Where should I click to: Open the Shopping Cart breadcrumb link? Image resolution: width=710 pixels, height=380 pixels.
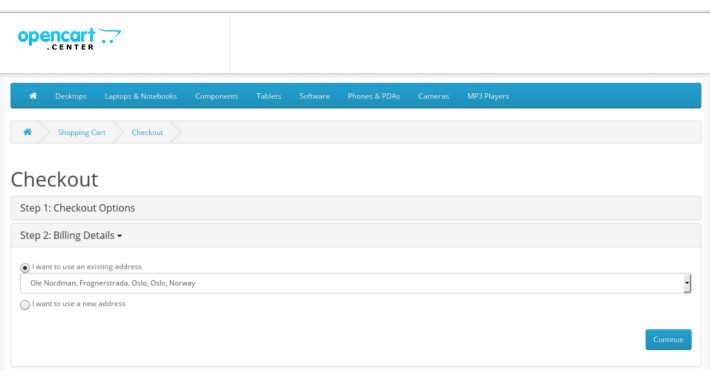tap(82, 133)
